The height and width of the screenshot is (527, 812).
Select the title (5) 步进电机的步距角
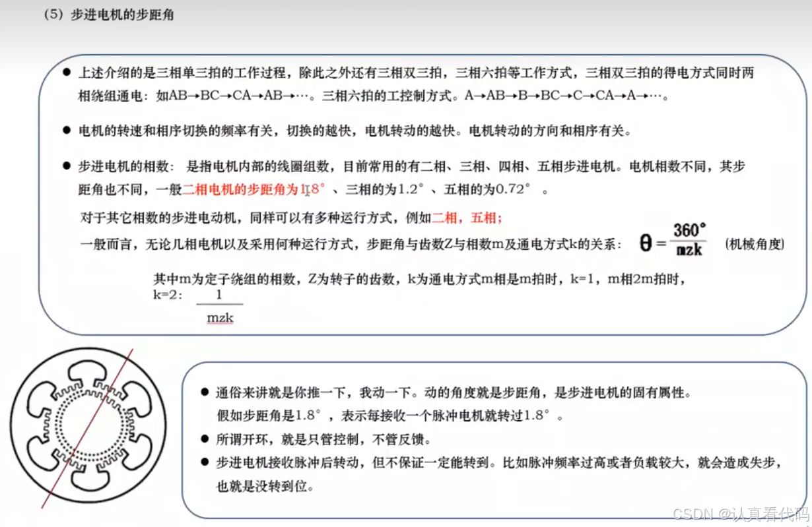(x=108, y=13)
